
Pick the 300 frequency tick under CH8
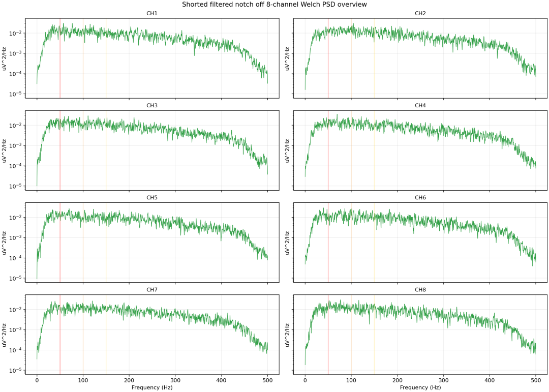point(444,380)
